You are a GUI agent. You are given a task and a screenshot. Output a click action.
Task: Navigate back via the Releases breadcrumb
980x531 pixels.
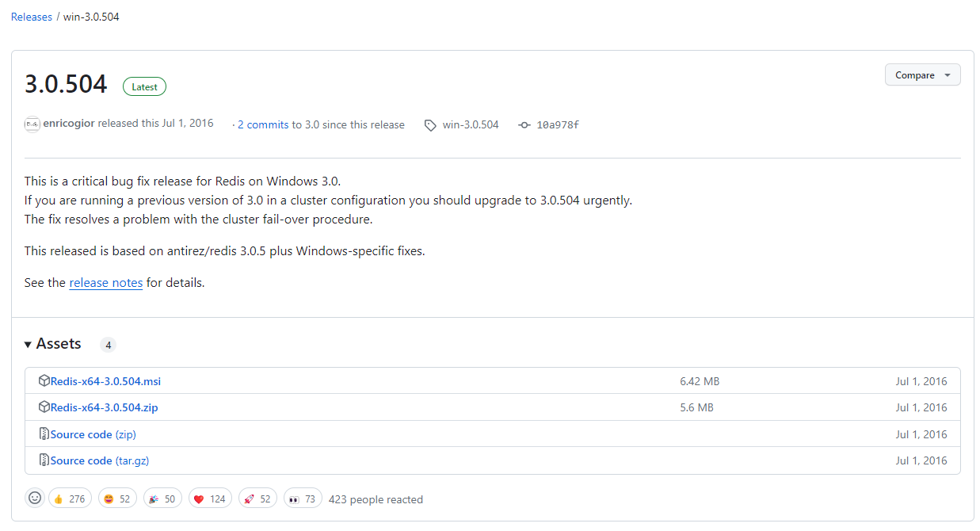tap(31, 16)
